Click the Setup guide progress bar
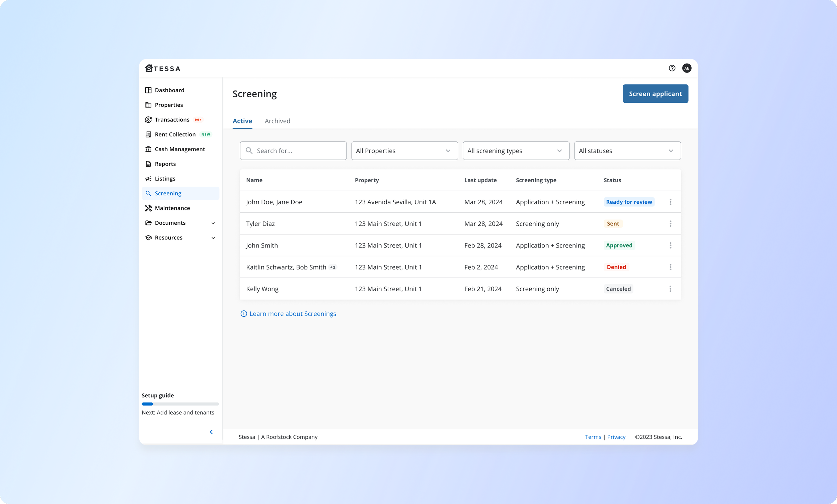 point(180,404)
